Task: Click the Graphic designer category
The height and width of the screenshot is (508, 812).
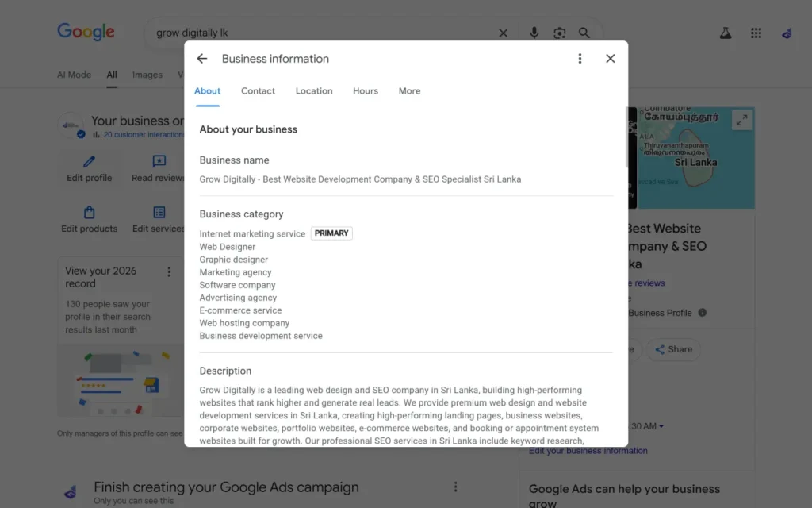Action: tap(234, 260)
